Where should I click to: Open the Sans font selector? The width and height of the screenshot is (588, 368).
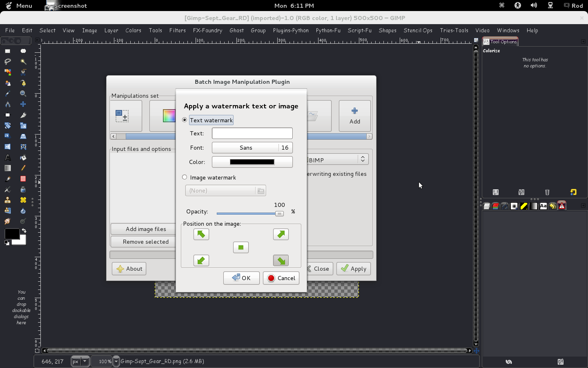(x=246, y=148)
